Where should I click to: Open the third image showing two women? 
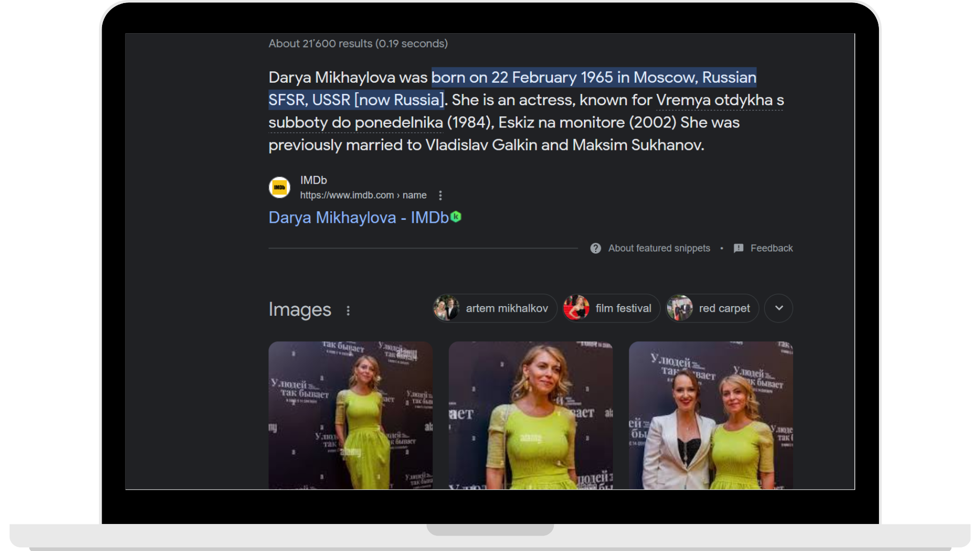pyautogui.click(x=710, y=415)
